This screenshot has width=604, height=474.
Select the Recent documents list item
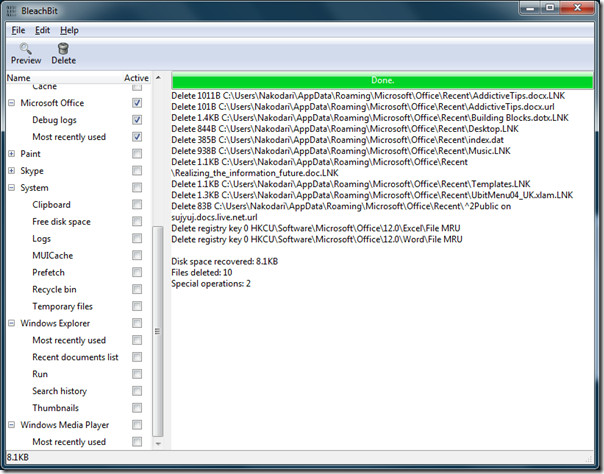pyautogui.click(x=75, y=357)
